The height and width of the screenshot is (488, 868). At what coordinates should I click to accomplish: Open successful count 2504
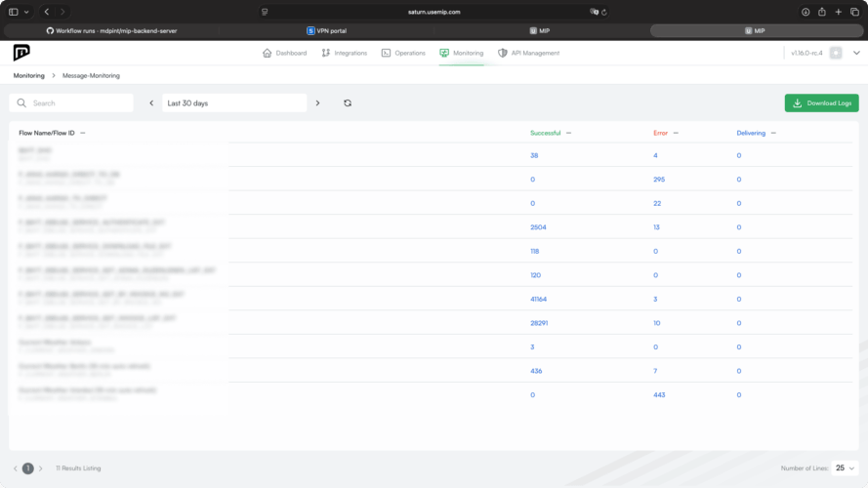tap(538, 227)
